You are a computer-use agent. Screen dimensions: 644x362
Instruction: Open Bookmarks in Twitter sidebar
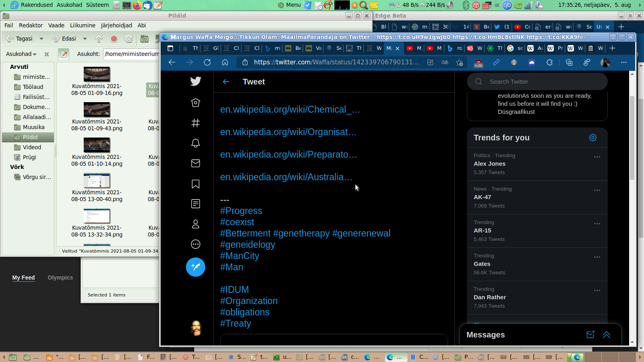coord(196,184)
